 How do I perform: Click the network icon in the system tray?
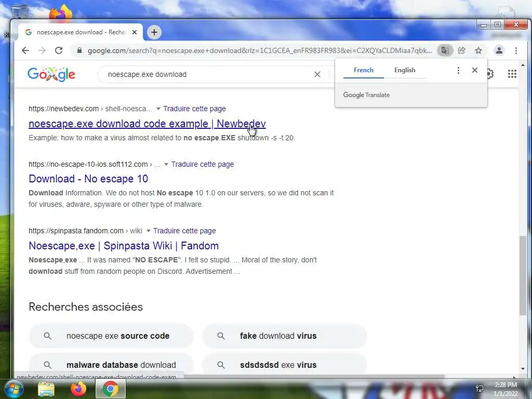click(480, 389)
